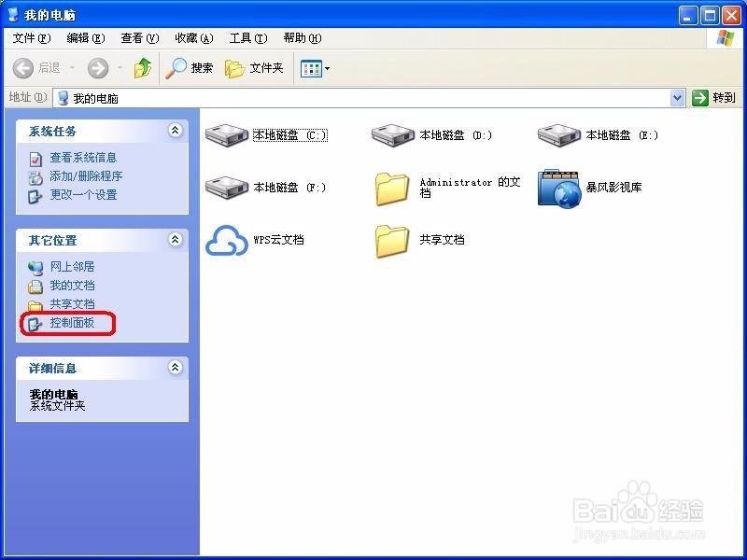Minimize the 我的电脑 window
This screenshot has width=747, height=560.
(x=687, y=15)
